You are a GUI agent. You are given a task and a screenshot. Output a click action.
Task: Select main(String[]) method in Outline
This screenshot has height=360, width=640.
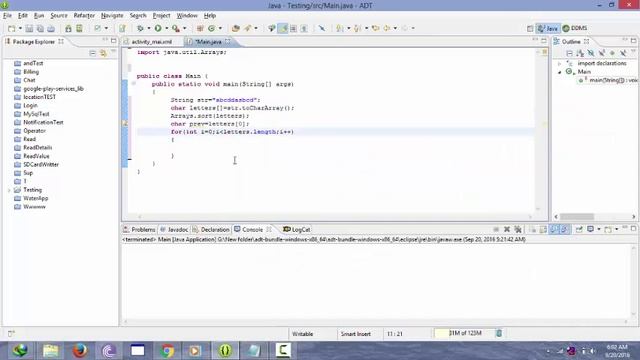coord(608,80)
